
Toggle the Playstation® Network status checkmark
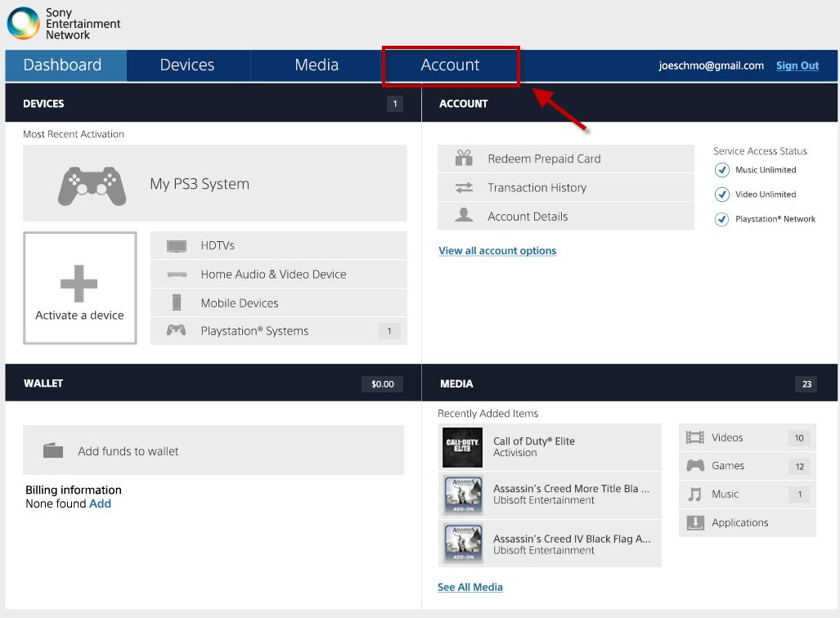click(721, 219)
